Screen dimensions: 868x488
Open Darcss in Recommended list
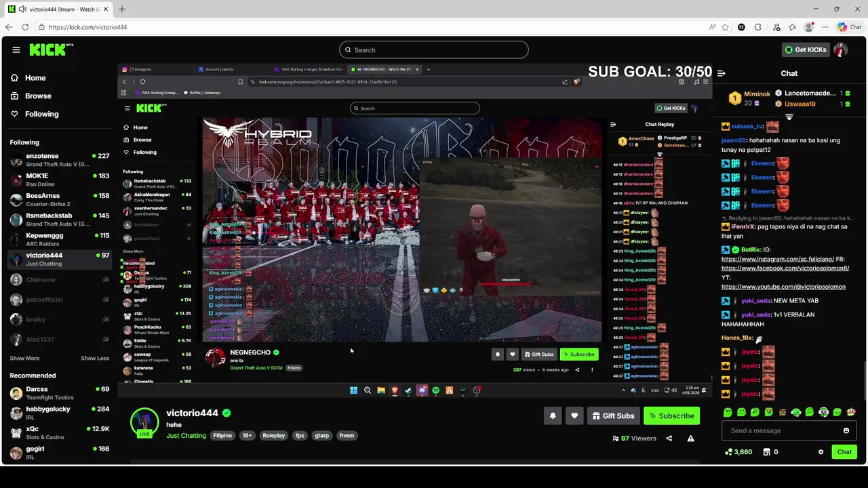tap(60, 393)
